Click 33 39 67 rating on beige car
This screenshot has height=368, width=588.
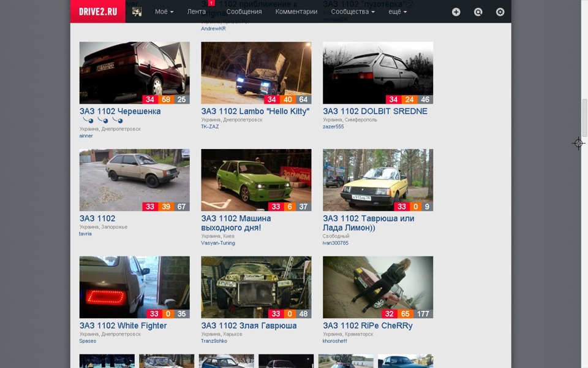coord(166,207)
